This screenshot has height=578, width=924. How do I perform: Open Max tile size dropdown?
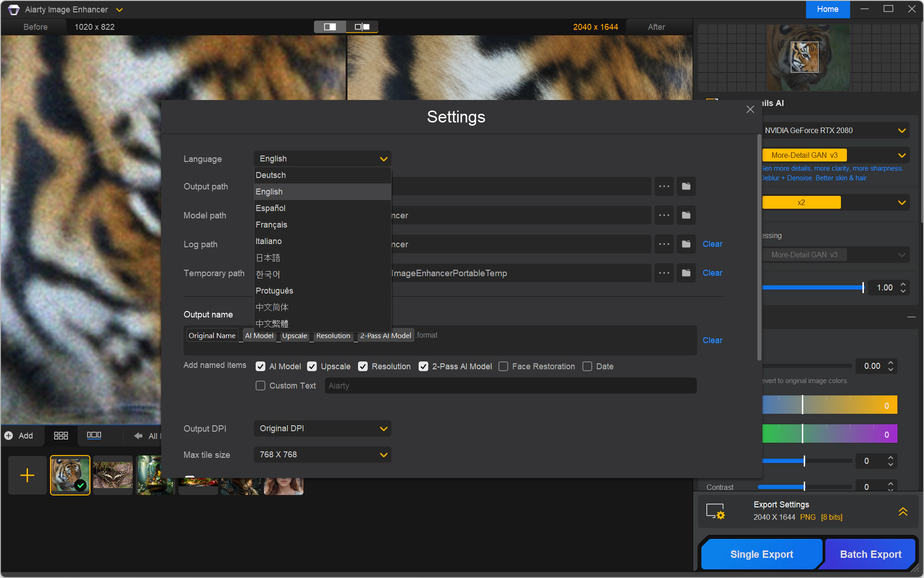pyautogui.click(x=322, y=455)
